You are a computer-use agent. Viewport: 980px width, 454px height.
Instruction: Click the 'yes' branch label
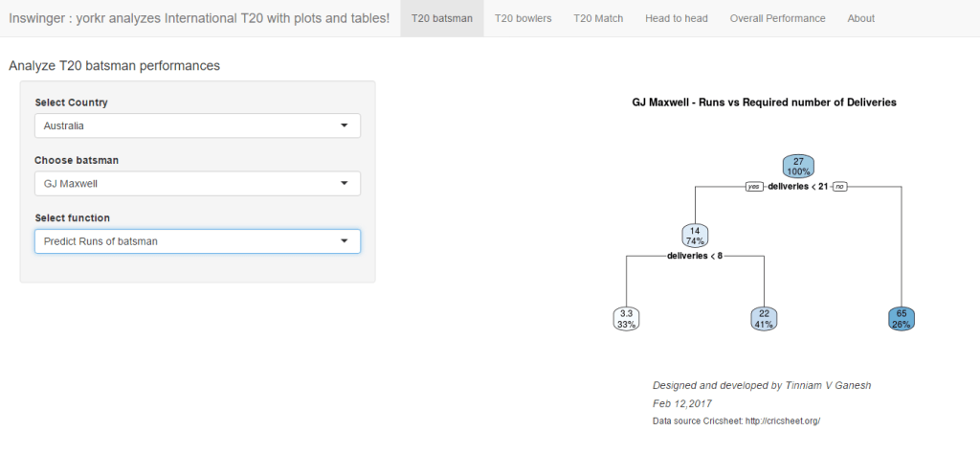(x=754, y=187)
